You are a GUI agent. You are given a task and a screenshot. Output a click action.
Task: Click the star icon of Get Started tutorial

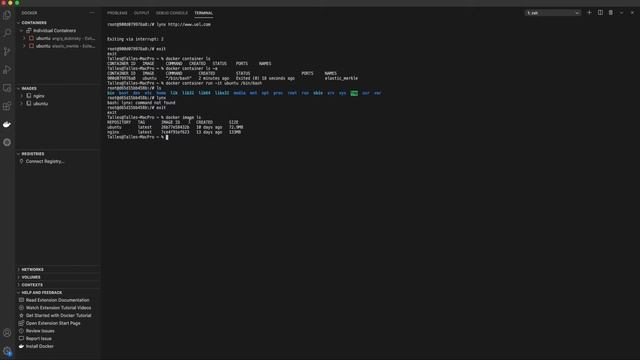coord(22,316)
